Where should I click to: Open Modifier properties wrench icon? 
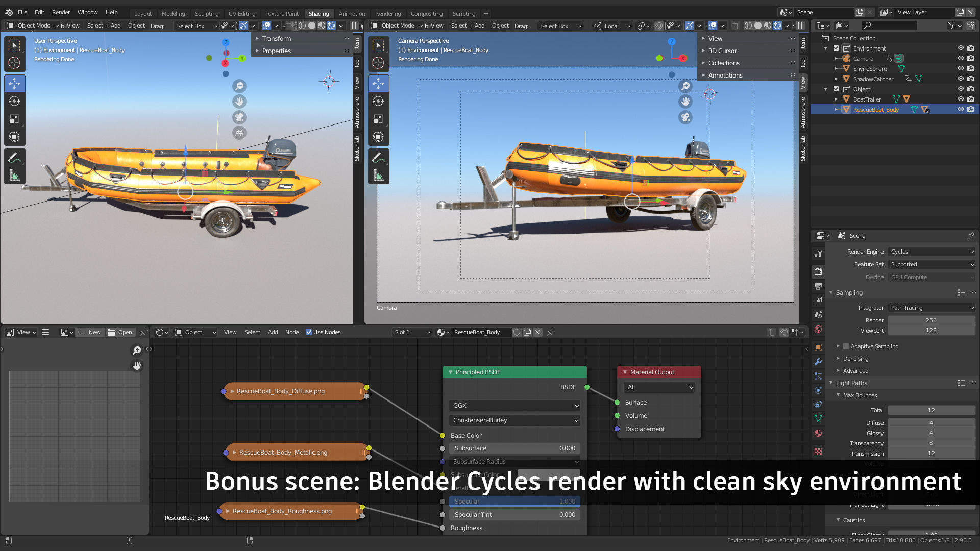pos(818,362)
